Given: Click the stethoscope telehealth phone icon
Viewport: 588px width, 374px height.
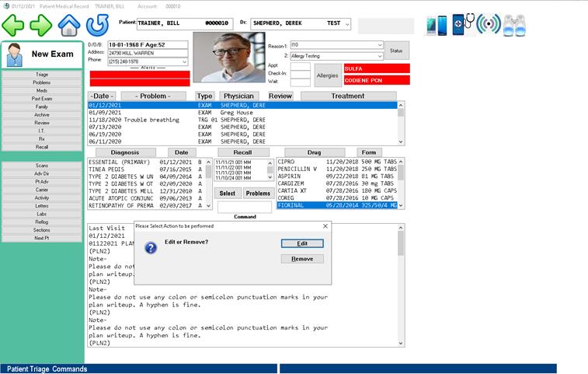Looking at the screenshot, I should (x=463, y=24).
